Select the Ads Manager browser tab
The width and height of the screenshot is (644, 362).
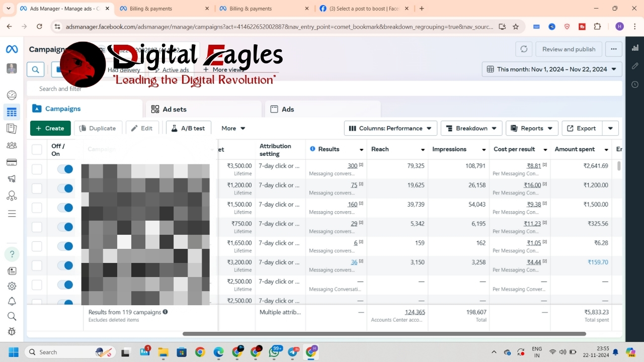click(64, 9)
